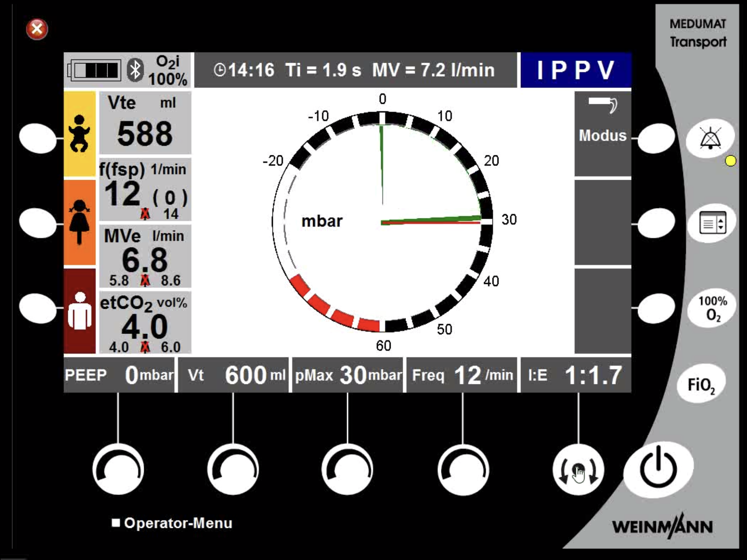Select the IPPV mode field
This screenshot has height=560, width=747.
(575, 70)
